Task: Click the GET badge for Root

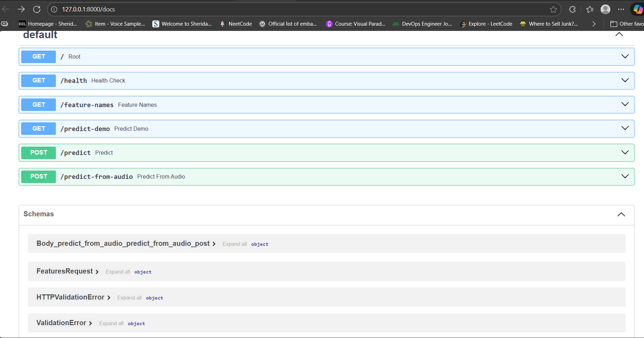Action: click(x=39, y=57)
